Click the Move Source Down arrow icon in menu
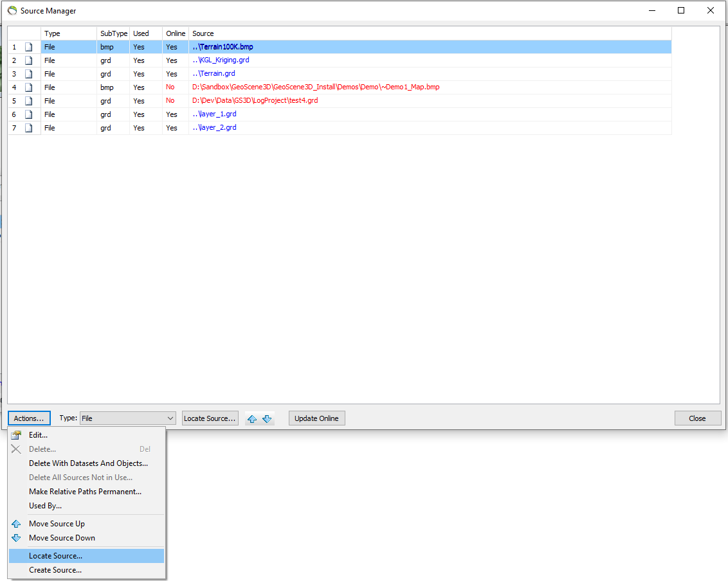The height and width of the screenshot is (581, 728). pyautogui.click(x=16, y=538)
